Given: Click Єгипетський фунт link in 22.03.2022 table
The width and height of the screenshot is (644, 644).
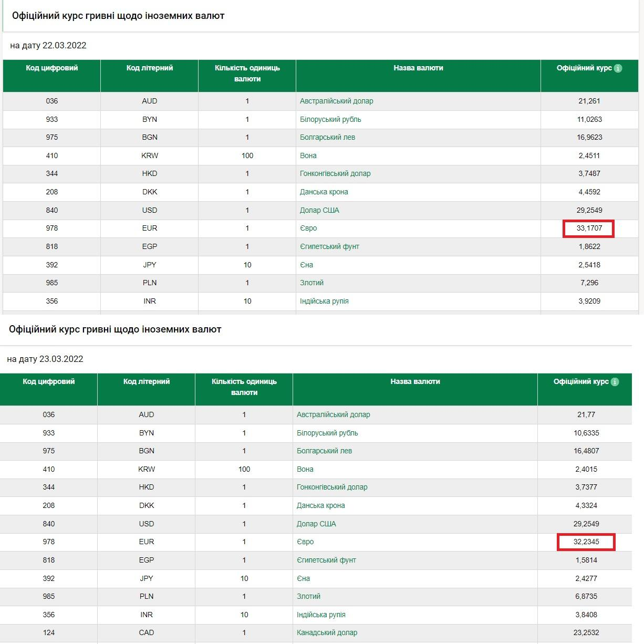Looking at the screenshot, I should [x=329, y=246].
